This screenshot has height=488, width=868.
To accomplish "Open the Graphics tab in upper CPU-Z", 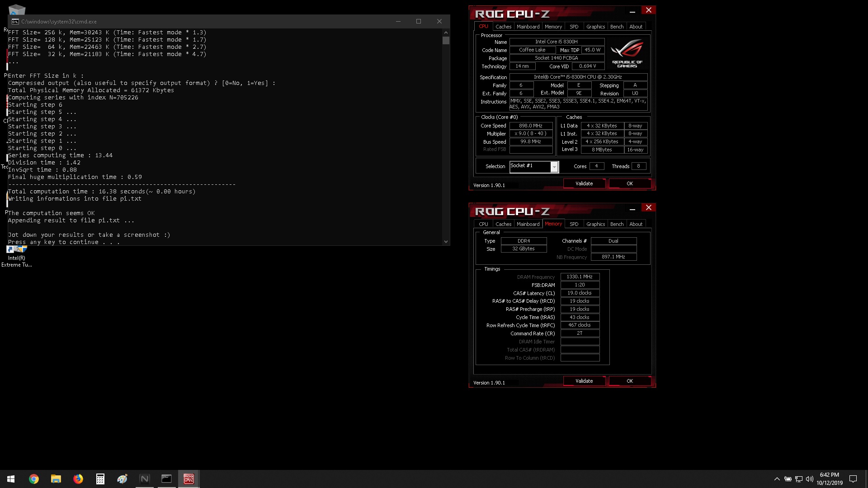I will pyautogui.click(x=595, y=27).
